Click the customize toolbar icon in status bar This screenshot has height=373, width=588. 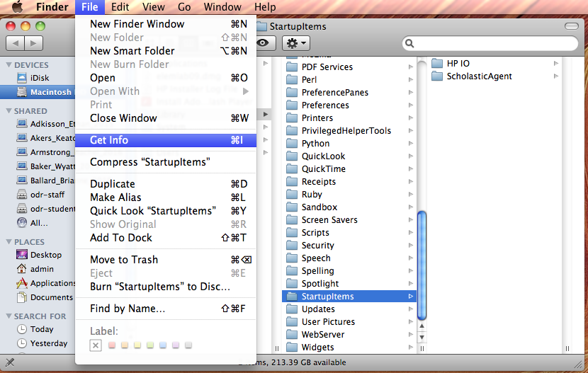(10, 362)
